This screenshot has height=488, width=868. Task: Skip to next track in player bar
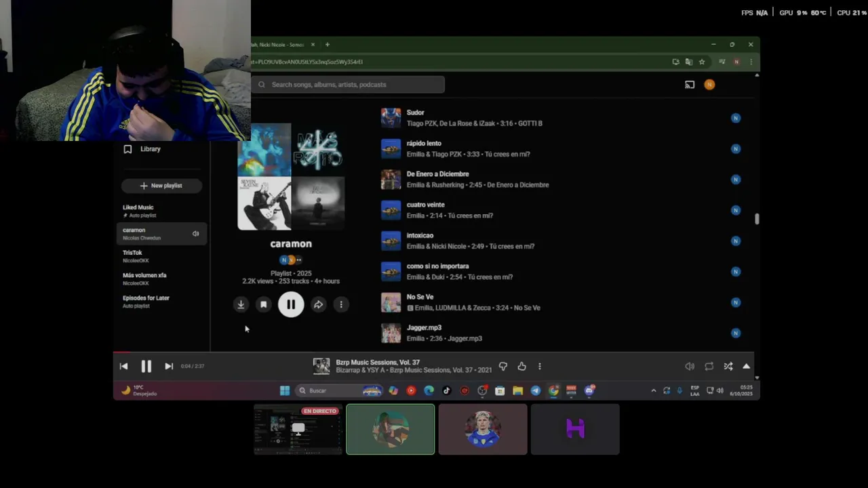pyautogui.click(x=169, y=366)
